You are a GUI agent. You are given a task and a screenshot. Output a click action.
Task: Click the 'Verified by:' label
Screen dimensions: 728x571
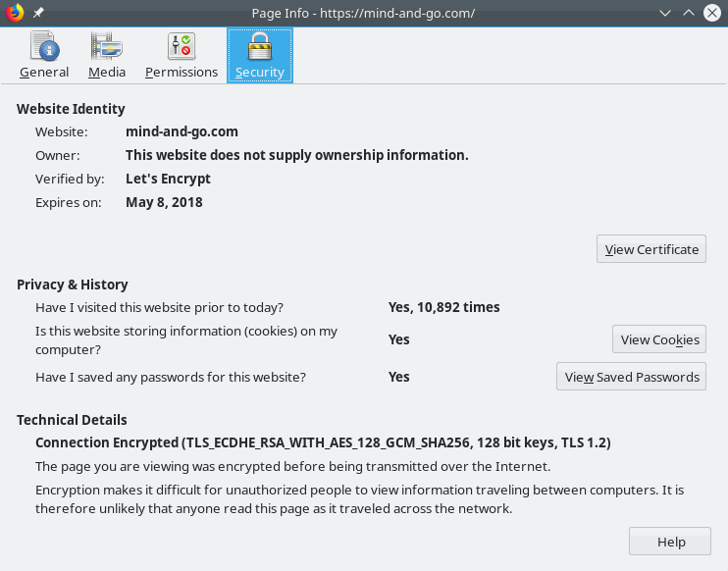point(70,179)
